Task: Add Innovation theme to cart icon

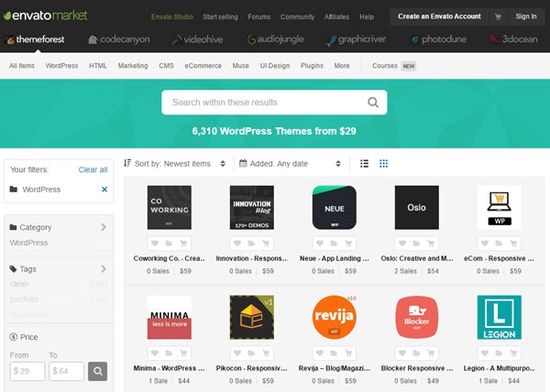Action: 266,243
